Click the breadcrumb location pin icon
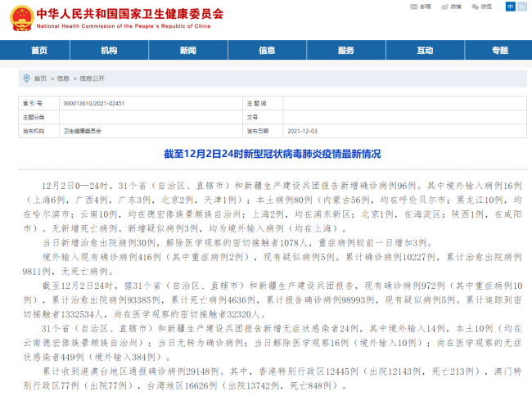 (26, 79)
